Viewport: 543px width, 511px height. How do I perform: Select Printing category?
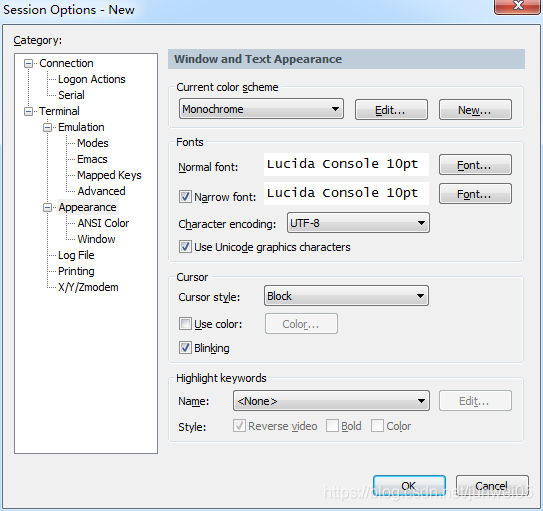coord(76,271)
